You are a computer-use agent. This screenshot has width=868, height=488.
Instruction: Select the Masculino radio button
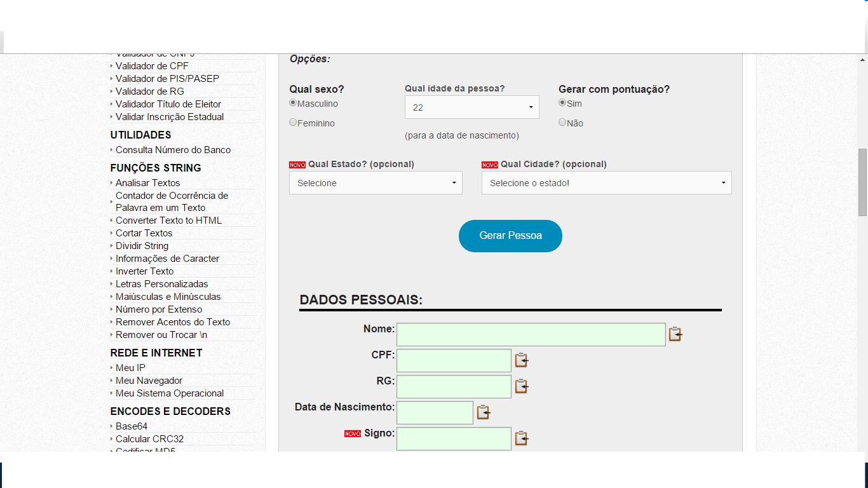tap(293, 103)
